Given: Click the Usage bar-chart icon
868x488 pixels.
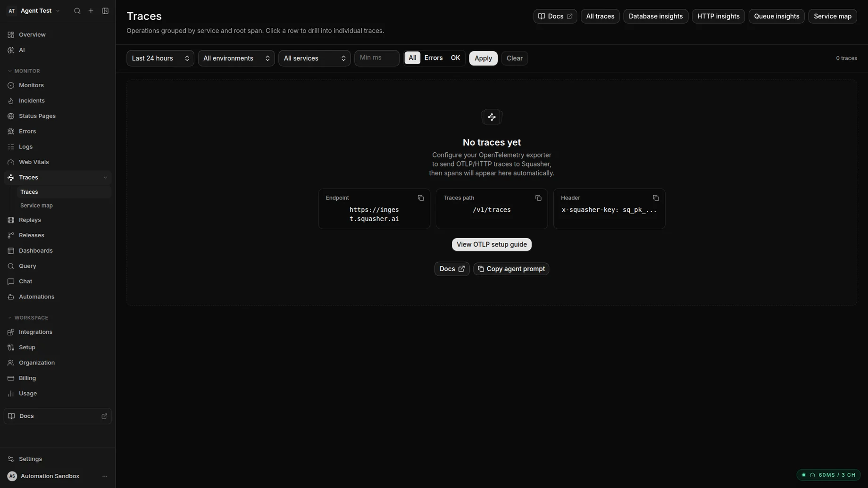Looking at the screenshot, I should pyautogui.click(x=11, y=394).
